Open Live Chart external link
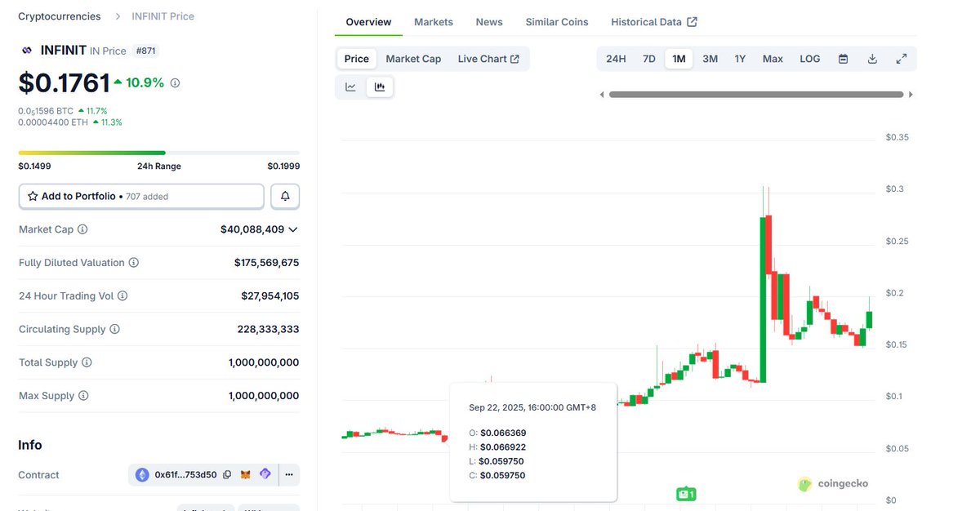Image resolution: width=980 pixels, height=511 pixels. pos(488,59)
